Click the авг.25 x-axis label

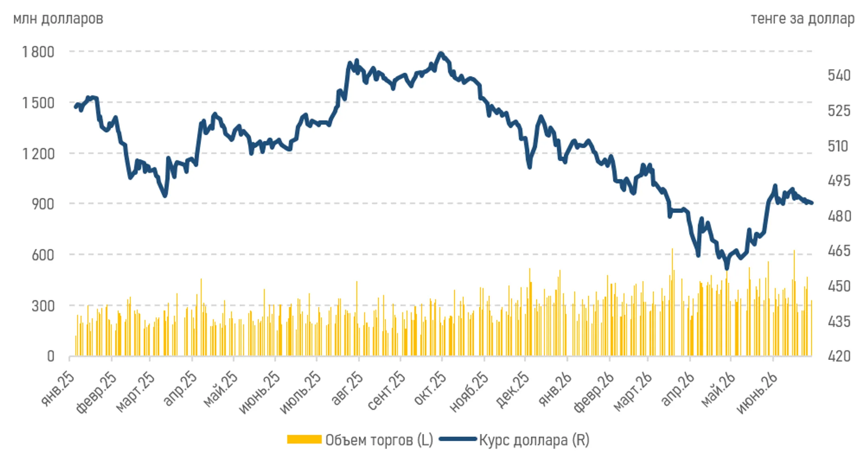coord(347,388)
